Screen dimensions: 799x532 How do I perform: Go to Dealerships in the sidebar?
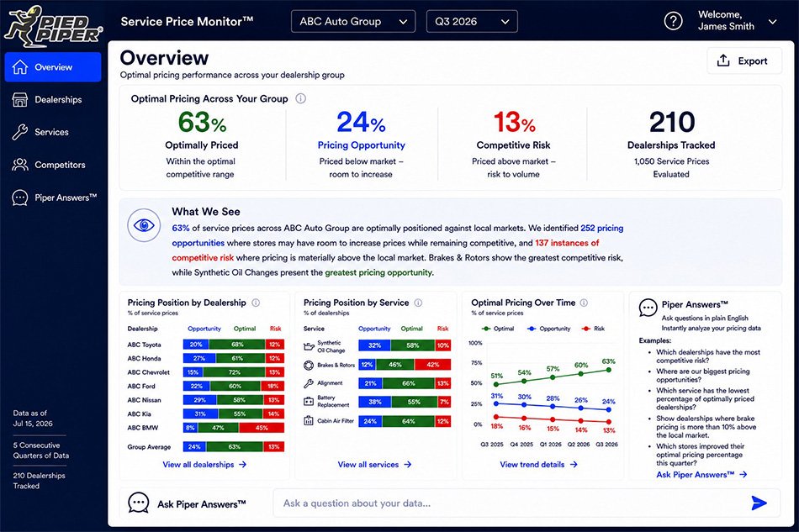point(53,99)
